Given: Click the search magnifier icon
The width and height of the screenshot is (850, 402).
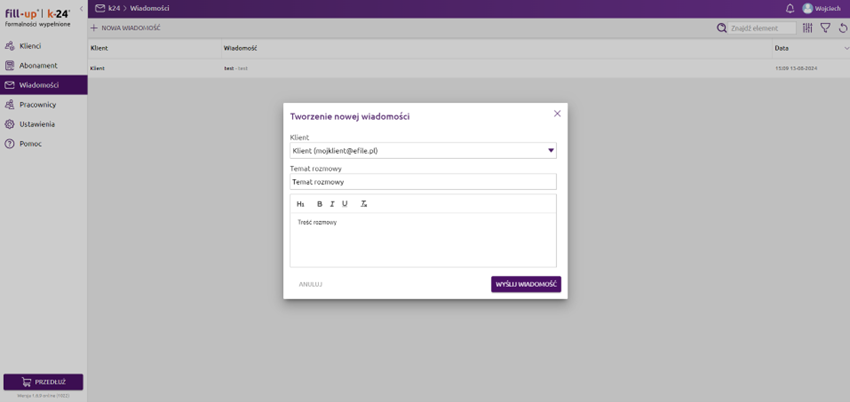Looking at the screenshot, I should click(722, 28).
